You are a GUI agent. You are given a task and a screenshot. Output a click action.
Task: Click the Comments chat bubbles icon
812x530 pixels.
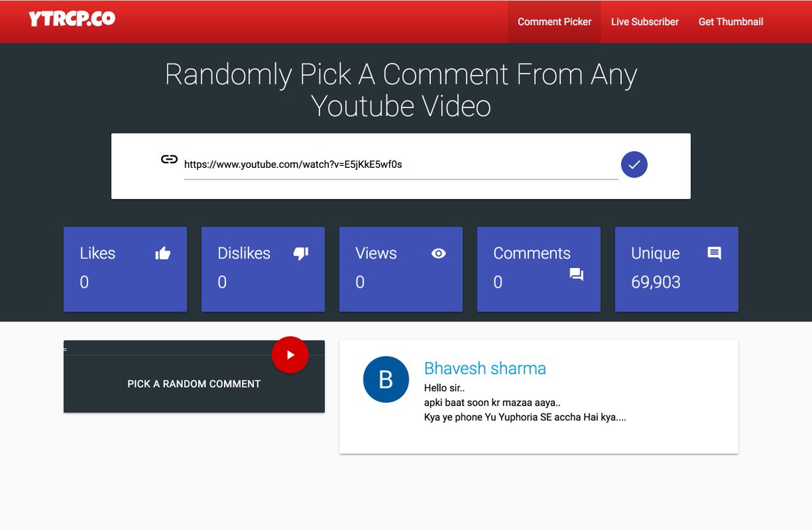tap(577, 274)
